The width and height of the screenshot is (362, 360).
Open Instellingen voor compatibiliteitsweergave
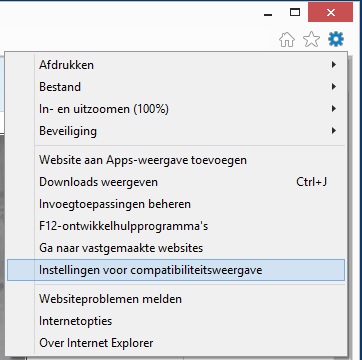pos(176,270)
